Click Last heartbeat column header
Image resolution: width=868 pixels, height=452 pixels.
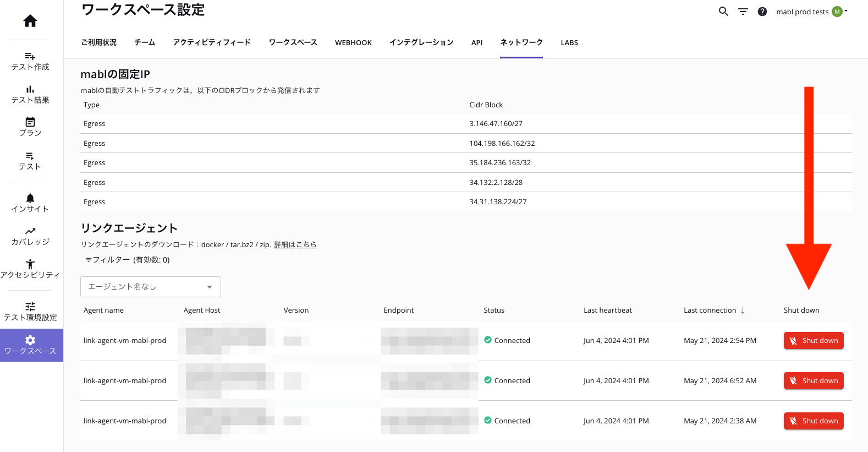pos(608,311)
